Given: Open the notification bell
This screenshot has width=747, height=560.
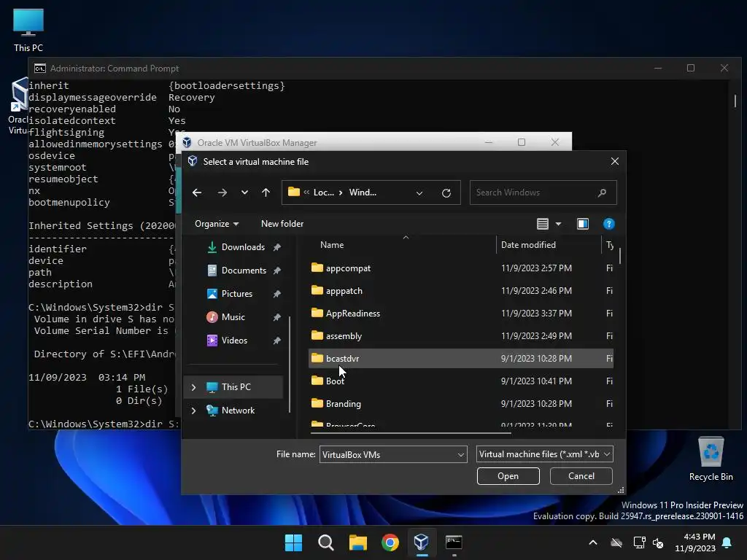Looking at the screenshot, I should coord(727,542).
